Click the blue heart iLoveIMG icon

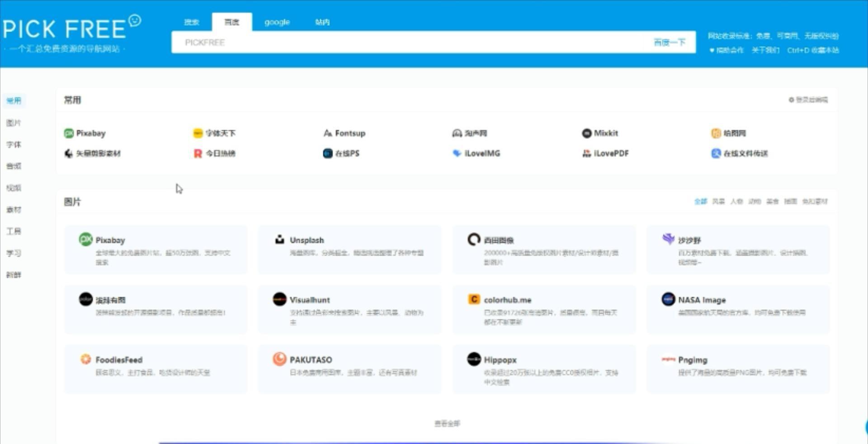(x=457, y=154)
